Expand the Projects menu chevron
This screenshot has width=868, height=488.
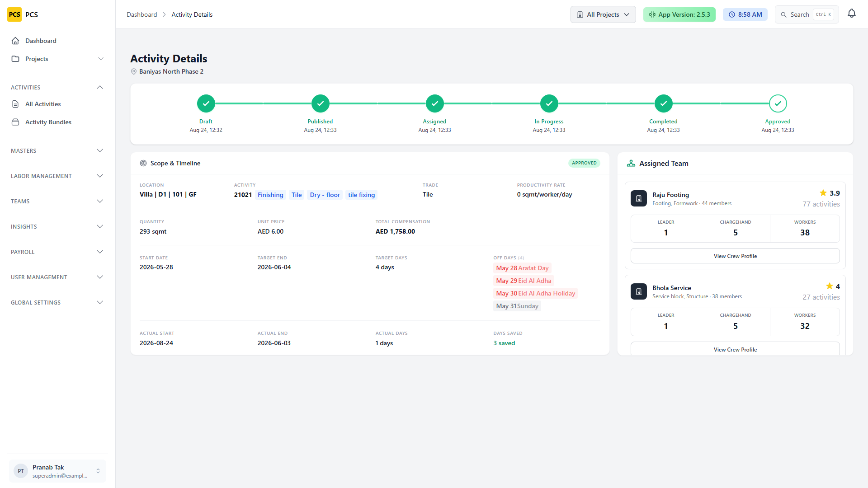[x=101, y=59]
